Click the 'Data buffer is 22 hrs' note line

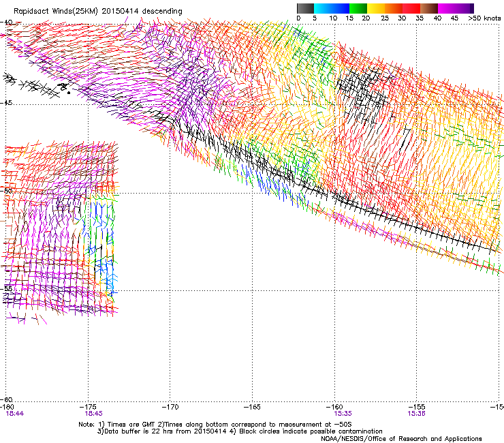point(240,431)
